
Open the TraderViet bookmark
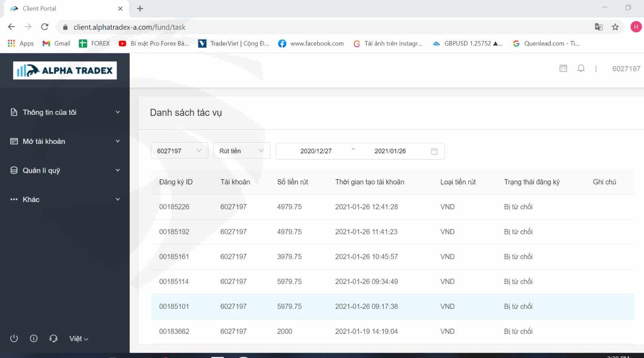point(233,43)
